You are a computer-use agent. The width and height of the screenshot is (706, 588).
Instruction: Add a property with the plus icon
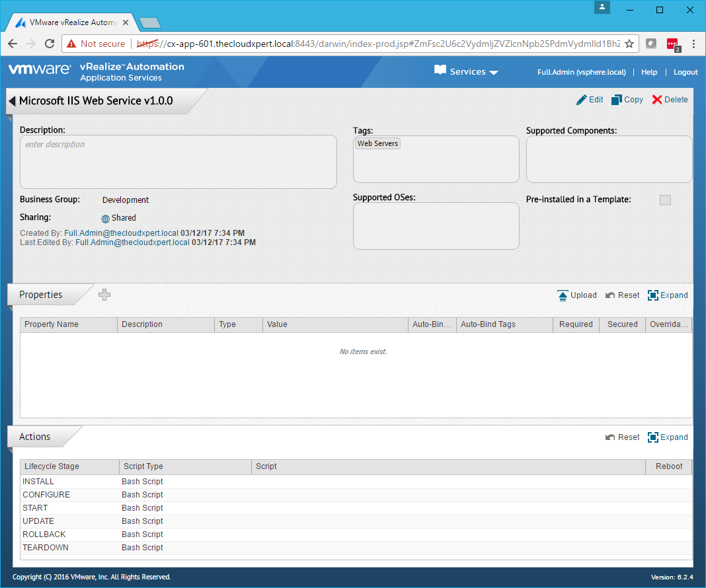point(104,295)
